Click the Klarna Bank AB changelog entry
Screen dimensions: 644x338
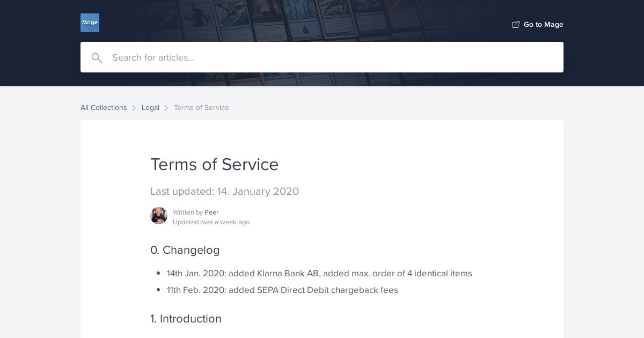click(319, 273)
